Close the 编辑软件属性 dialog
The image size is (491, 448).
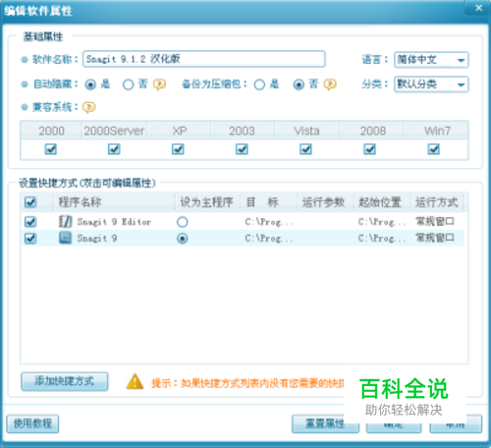coord(478,8)
